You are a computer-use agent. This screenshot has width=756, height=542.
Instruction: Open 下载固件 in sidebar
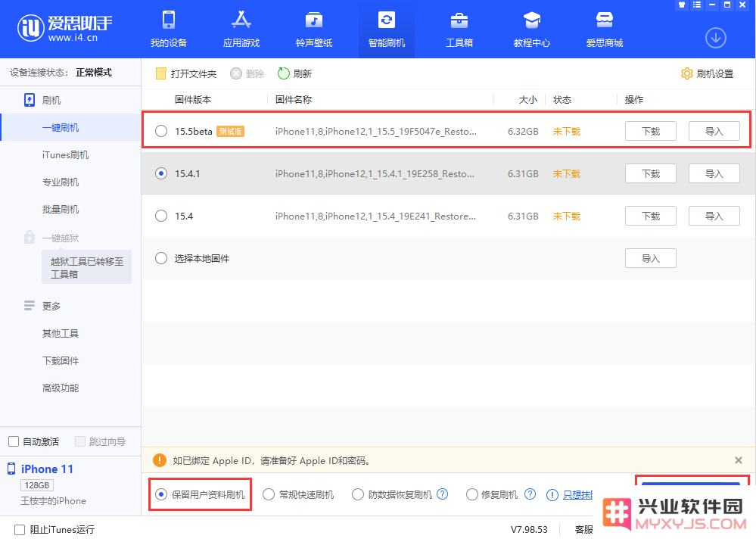pyautogui.click(x=61, y=360)
